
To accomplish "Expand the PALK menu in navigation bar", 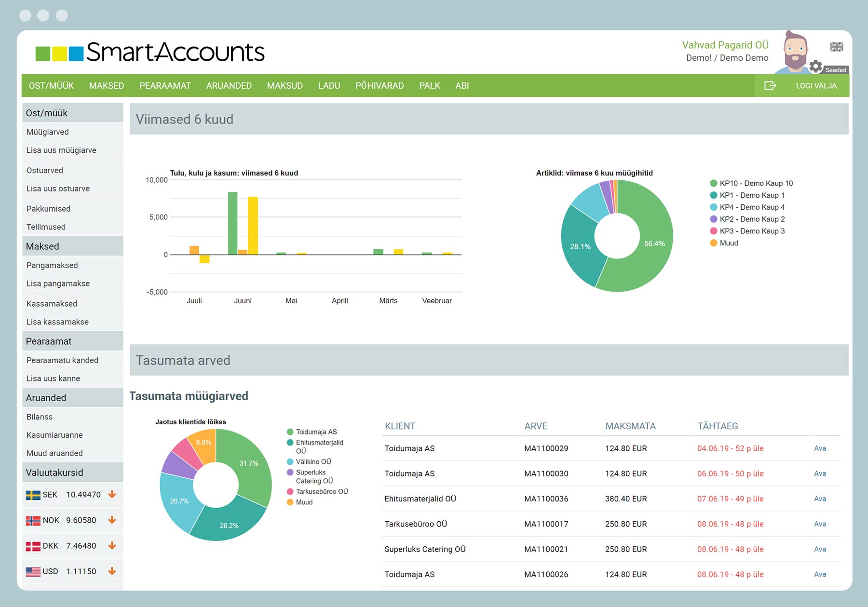I will [x=429, y=85].
